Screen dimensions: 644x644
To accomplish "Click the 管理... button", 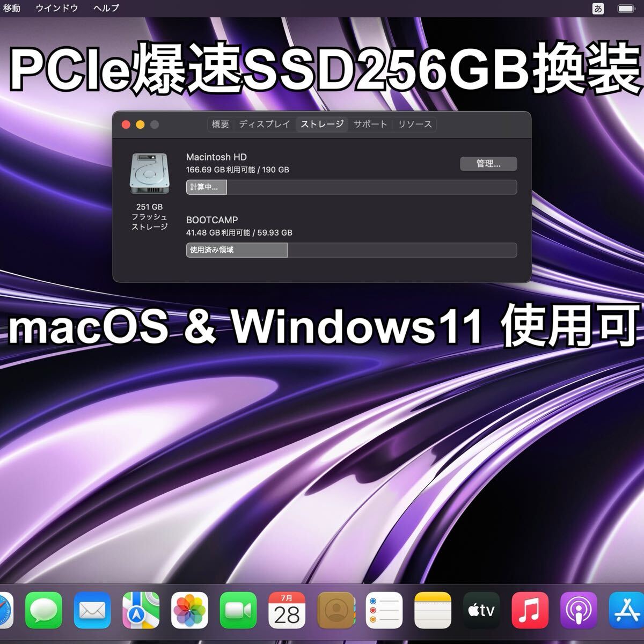I will point(488,164).
